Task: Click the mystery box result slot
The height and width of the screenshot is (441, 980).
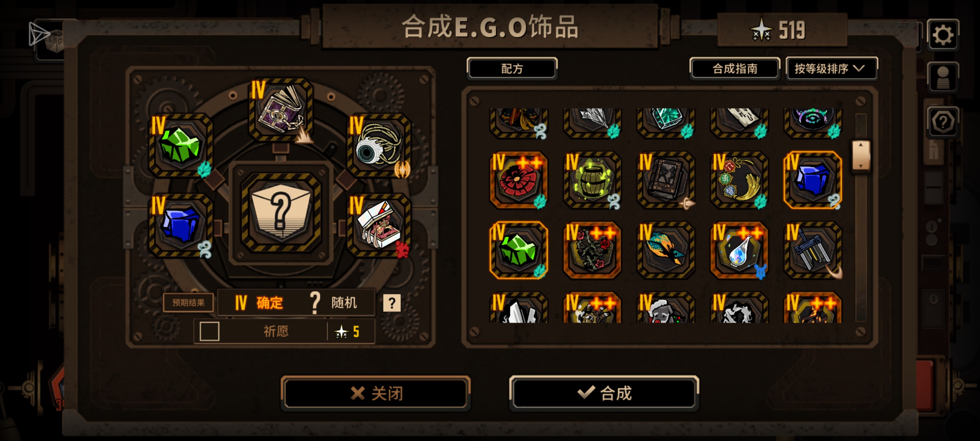Action: tap(281, 212)
